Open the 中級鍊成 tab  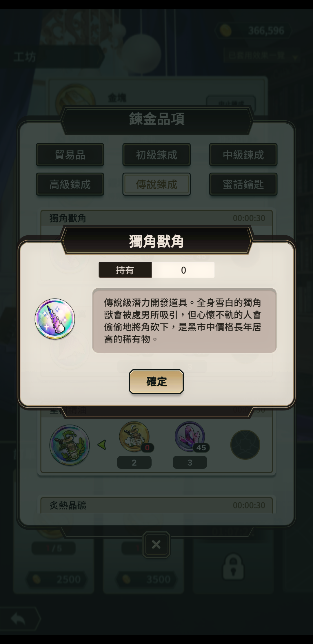pyautogui.click(x=243, y=155)
